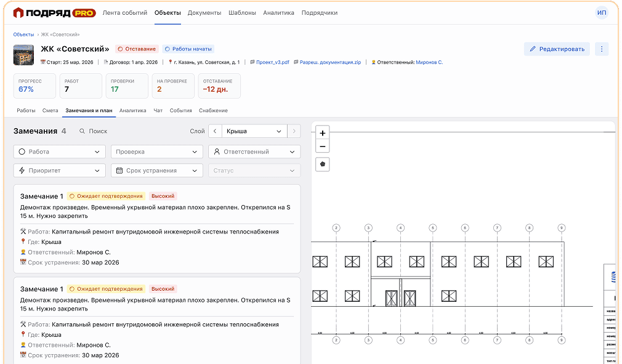
Task: Open the Документы menu item
Action: (x=204, y=13)
